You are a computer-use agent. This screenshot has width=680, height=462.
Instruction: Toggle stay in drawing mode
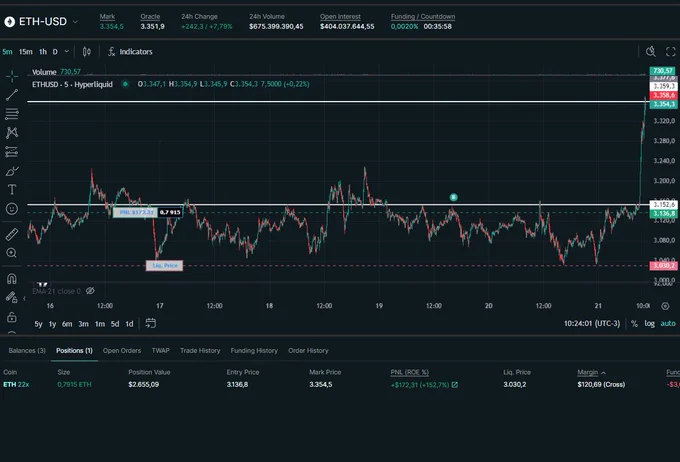coord(12,298)
